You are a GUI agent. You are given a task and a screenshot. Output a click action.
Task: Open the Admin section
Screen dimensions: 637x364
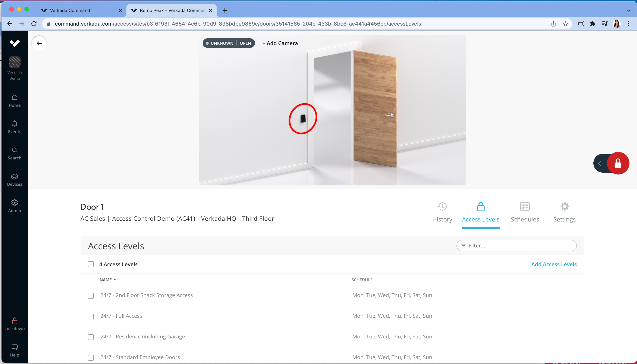pyautogui.click(x=14, y=206)
